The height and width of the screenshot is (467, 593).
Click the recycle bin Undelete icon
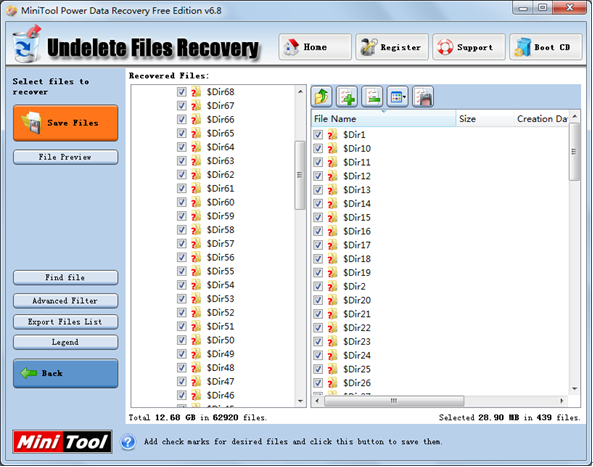[26, 44]
